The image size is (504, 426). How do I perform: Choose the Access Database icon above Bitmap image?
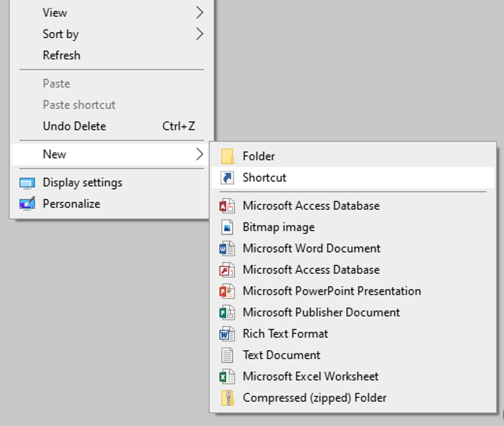point(227,206)
